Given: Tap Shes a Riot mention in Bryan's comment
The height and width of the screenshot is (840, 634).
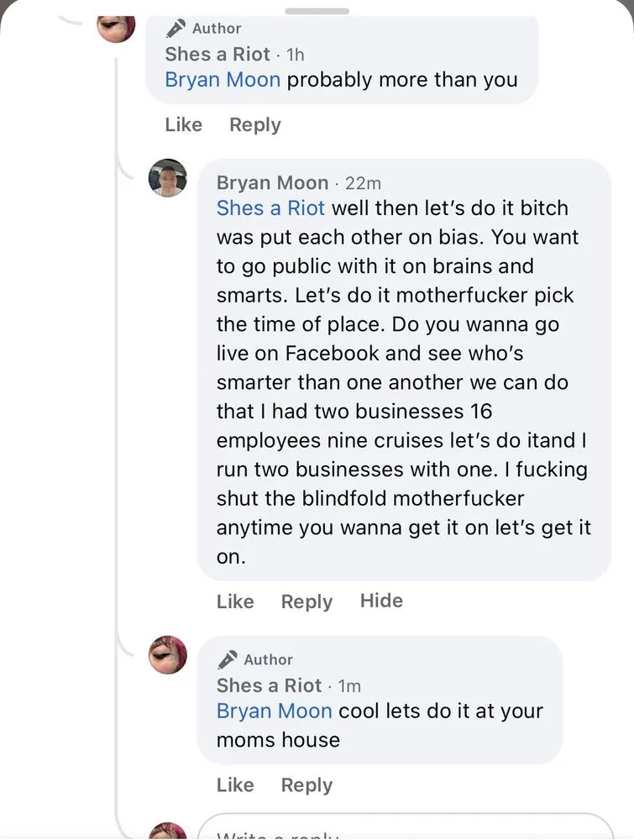Looking at the screenshot, I should (270, 207).
